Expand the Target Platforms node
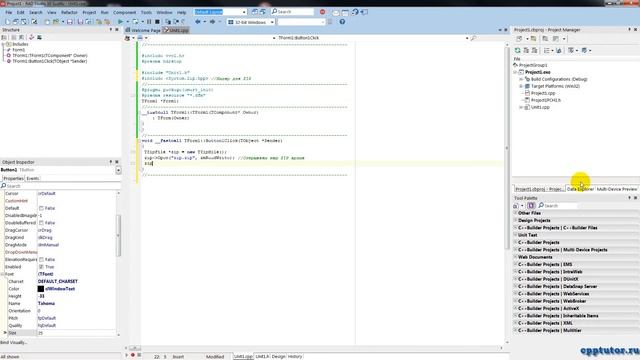640x360 pixels. click(x=521, y=86)
